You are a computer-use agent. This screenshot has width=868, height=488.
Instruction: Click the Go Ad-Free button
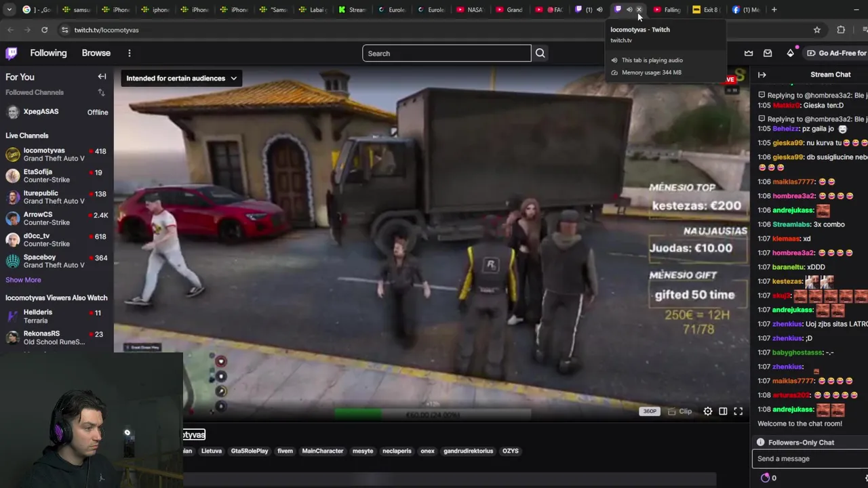[x=837, y=54]
